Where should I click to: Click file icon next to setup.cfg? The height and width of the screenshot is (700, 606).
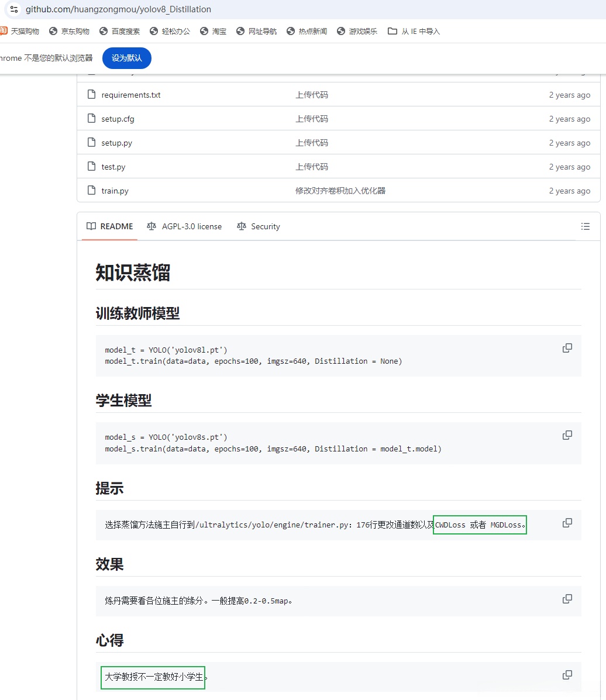pos(92,118)
